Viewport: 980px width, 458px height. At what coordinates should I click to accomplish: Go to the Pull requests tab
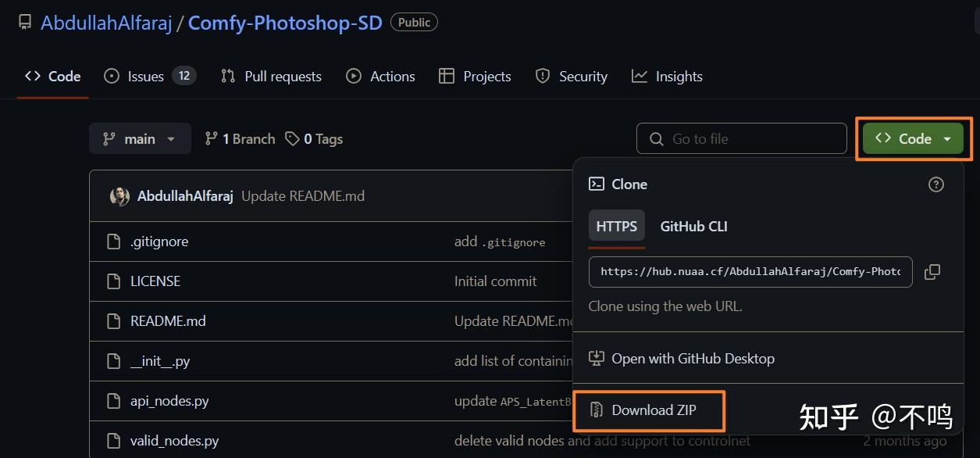[x=271, y=77]
